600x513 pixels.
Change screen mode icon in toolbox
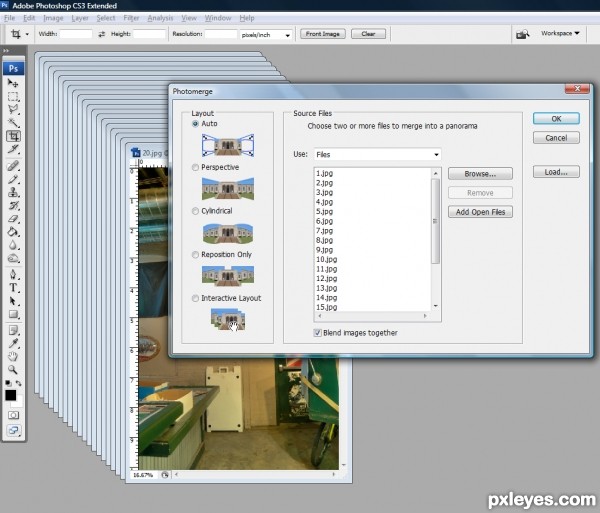[x=13, y=430]
